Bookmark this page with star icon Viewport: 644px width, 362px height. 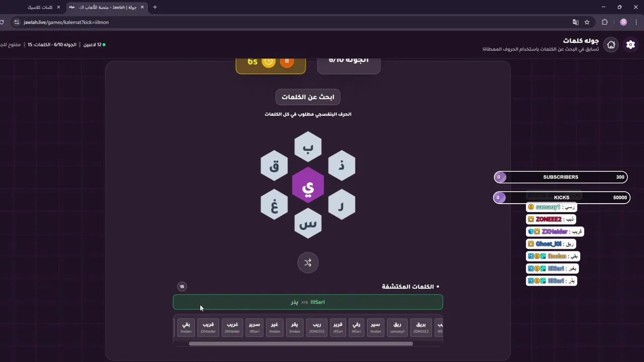click(x=587, y=22)
